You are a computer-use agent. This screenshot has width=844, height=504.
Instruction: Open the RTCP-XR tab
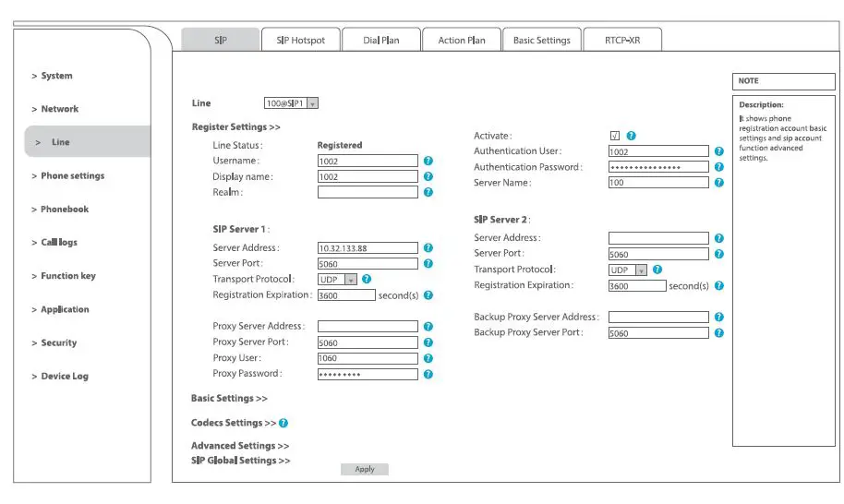tap(622, 40)
